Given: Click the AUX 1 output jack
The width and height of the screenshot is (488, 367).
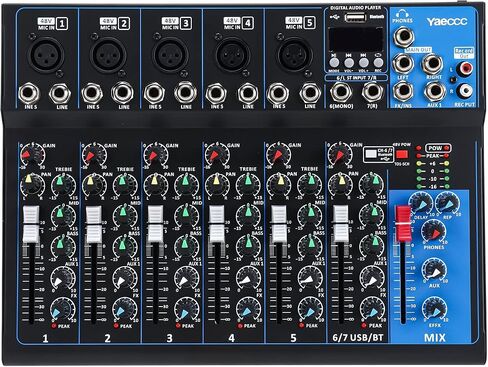Looking at the screenshot, I should 435,91.
